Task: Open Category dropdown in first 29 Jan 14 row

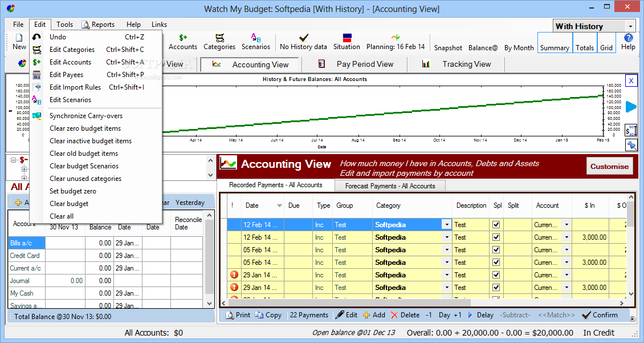Action: 446,275
